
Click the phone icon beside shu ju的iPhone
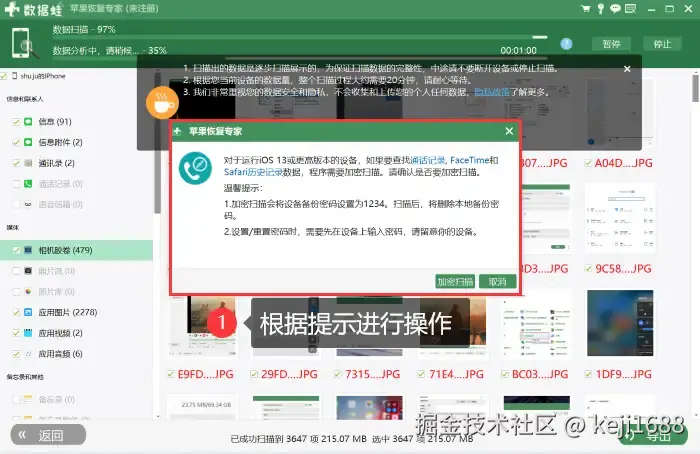click(15, 76)
